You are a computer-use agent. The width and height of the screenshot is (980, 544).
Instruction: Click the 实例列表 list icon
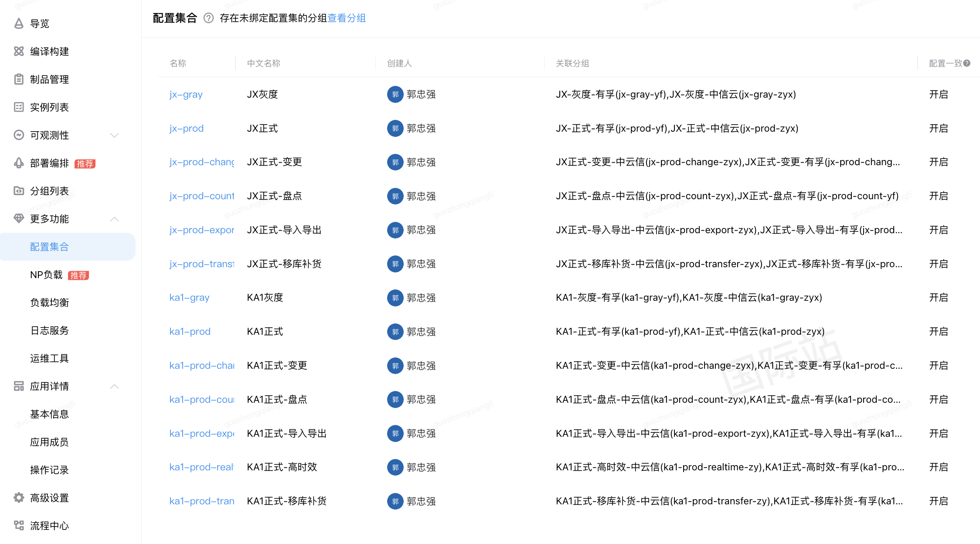18,107
